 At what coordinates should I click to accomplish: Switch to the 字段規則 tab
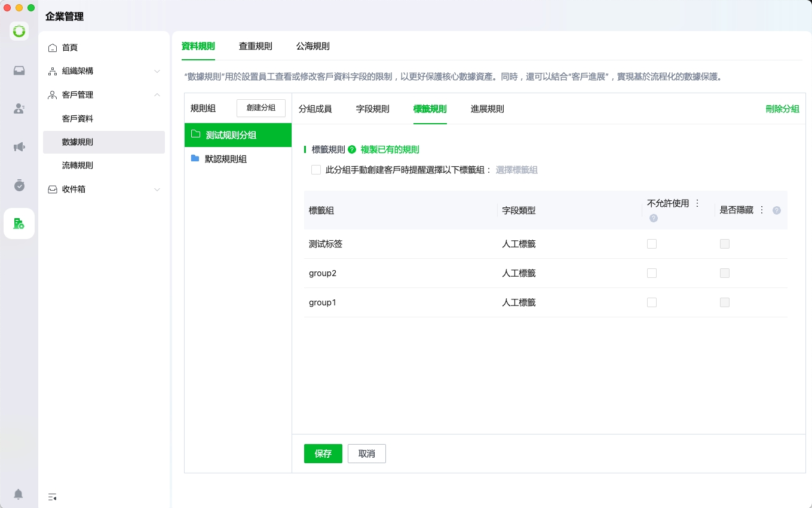point(373,109)
